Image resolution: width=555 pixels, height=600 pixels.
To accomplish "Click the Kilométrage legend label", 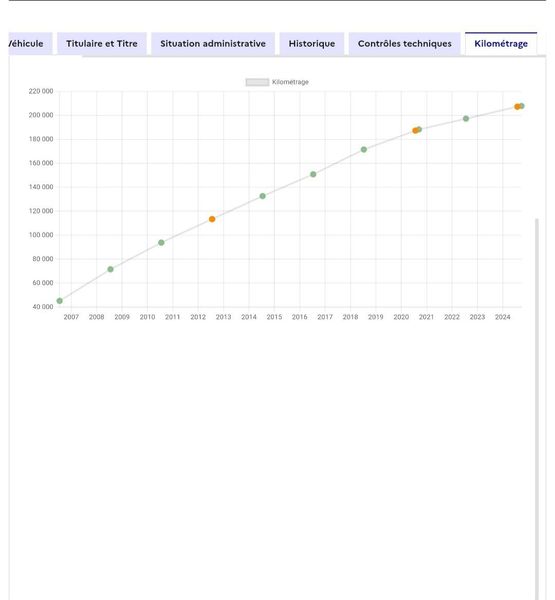I will (290, 82).
